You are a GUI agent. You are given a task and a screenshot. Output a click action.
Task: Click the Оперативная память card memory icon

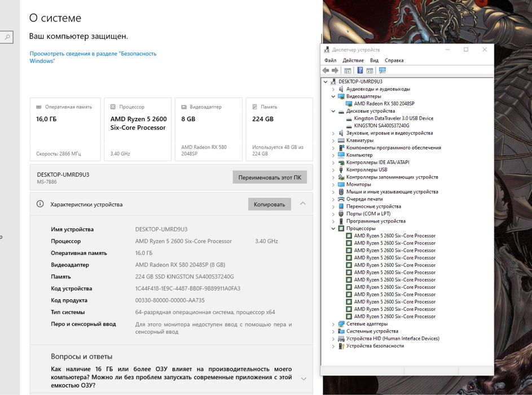pos(39,107)
